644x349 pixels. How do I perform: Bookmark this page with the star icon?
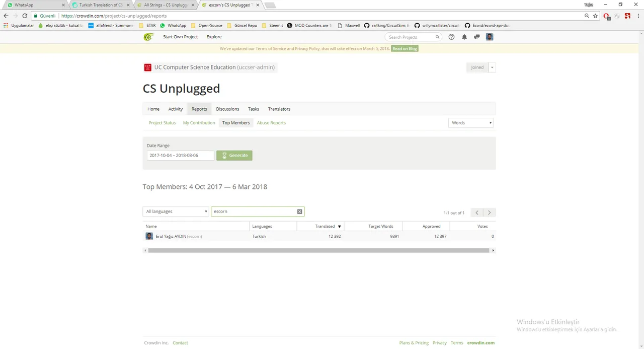point(595,16)
